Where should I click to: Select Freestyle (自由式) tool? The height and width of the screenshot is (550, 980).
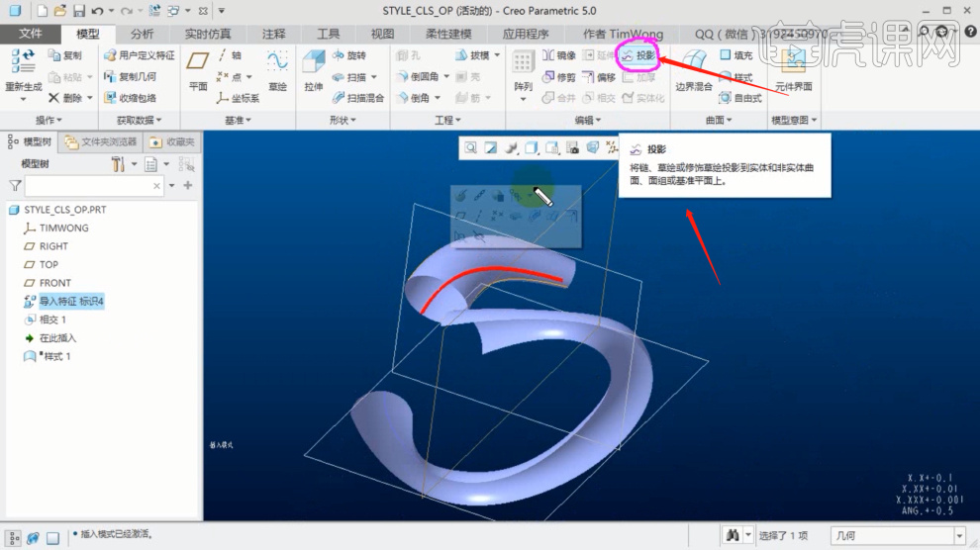(x=740, y=98)
